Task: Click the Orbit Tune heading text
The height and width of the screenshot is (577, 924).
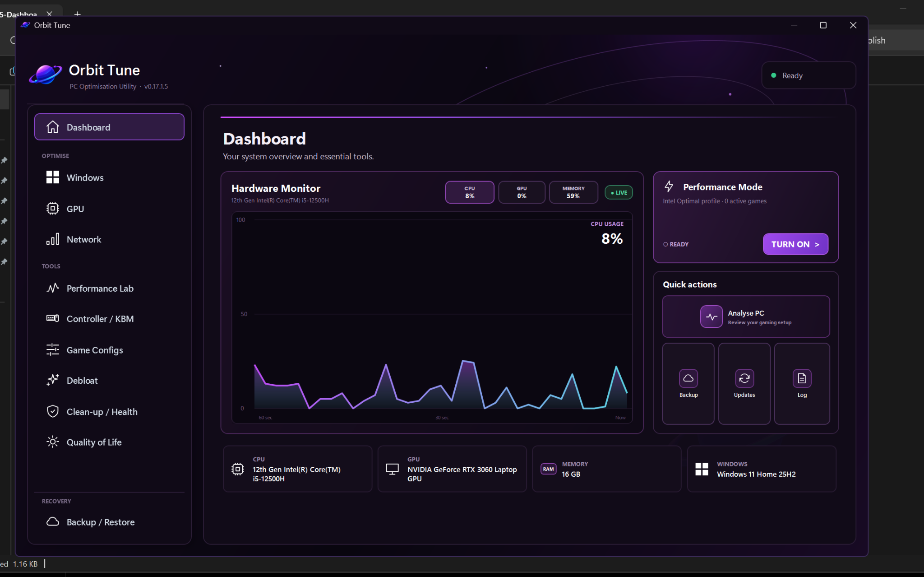Action: coord(104,70)
